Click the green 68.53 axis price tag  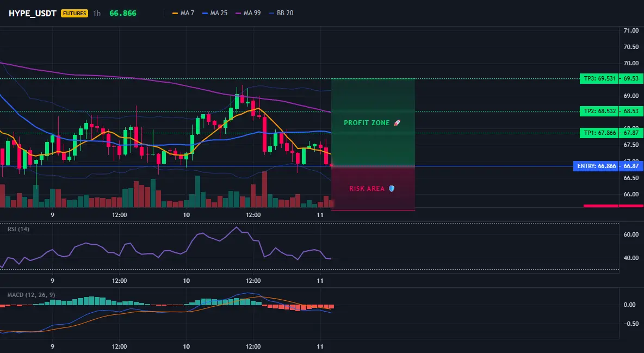click(x=631, y=112)
